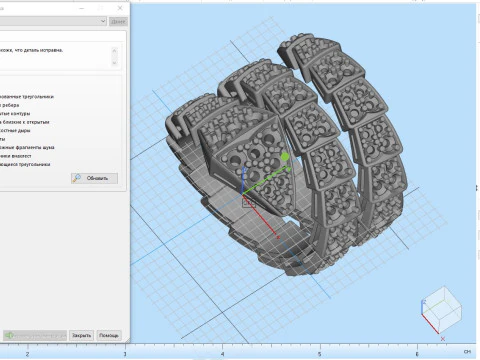Open the combo box dropdown atop the wizard dialog
The height and width of the screenshot is (360, 480).
point(103,21)
